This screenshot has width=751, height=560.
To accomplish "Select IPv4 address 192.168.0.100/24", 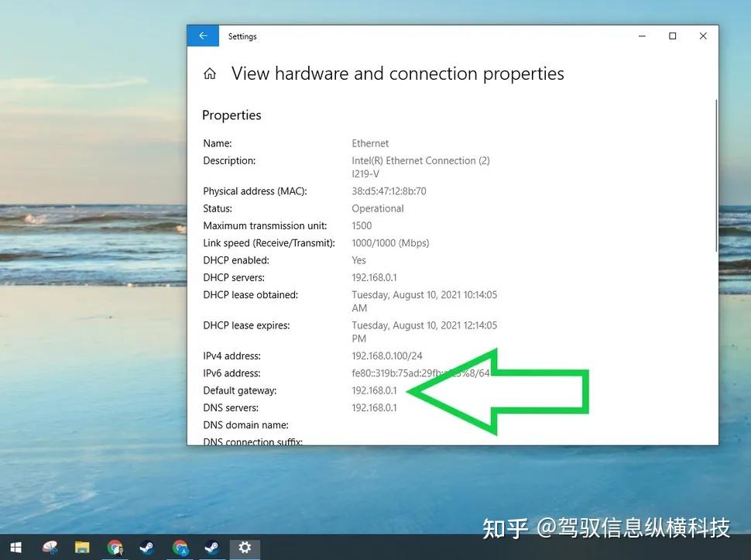I will tap(387, 356).
